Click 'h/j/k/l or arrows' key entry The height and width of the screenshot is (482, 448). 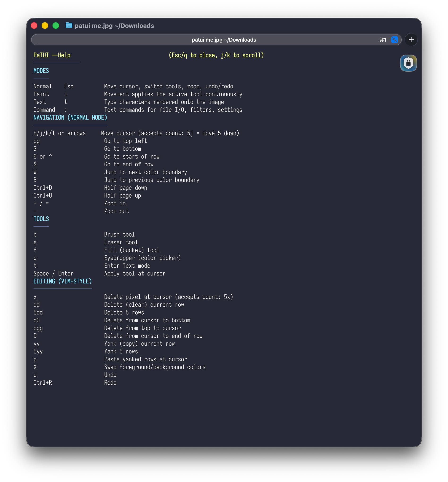(60, 133)
